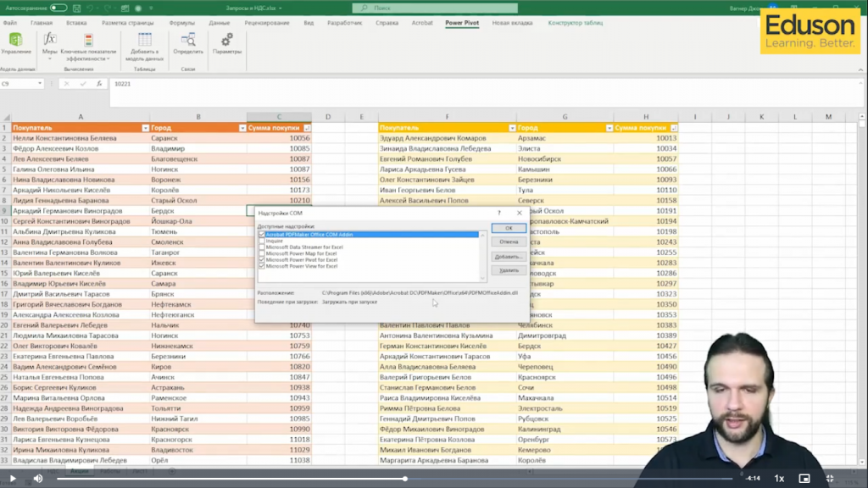This screenshot has height=488, width=868.
Task: Select cell containing Эдуард Александрович Комаров
Action: [448, 138]
